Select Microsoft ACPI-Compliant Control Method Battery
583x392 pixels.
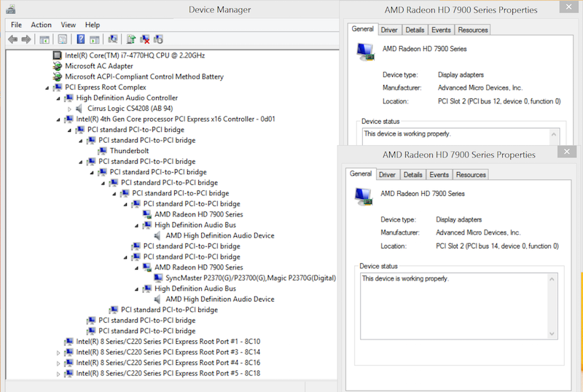click(x=144, y=77)
